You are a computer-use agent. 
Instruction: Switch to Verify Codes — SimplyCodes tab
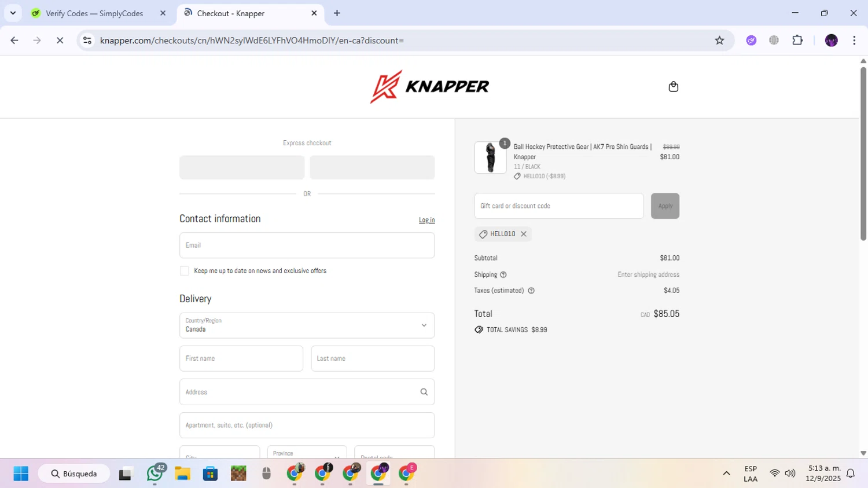point(94,13)
